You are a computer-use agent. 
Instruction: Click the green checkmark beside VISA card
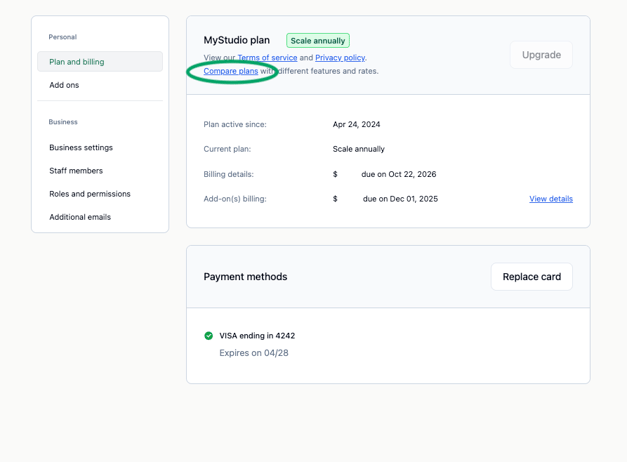(x=209, y=336)
